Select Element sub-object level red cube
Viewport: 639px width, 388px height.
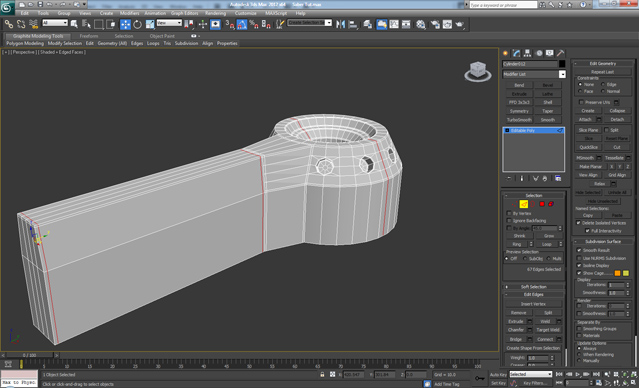click(551, 204)
